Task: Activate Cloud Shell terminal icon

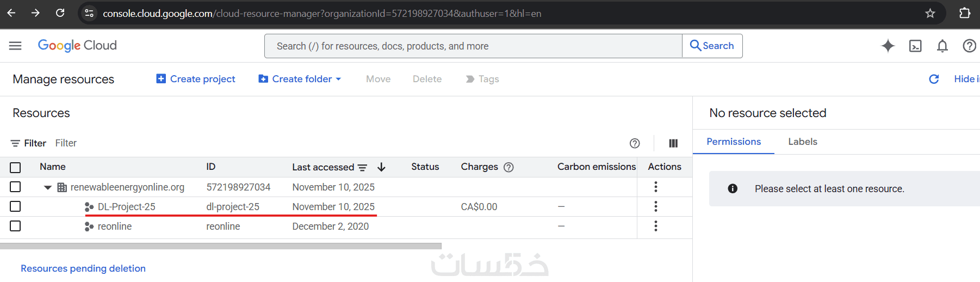Action: click(x=915, y=46)
